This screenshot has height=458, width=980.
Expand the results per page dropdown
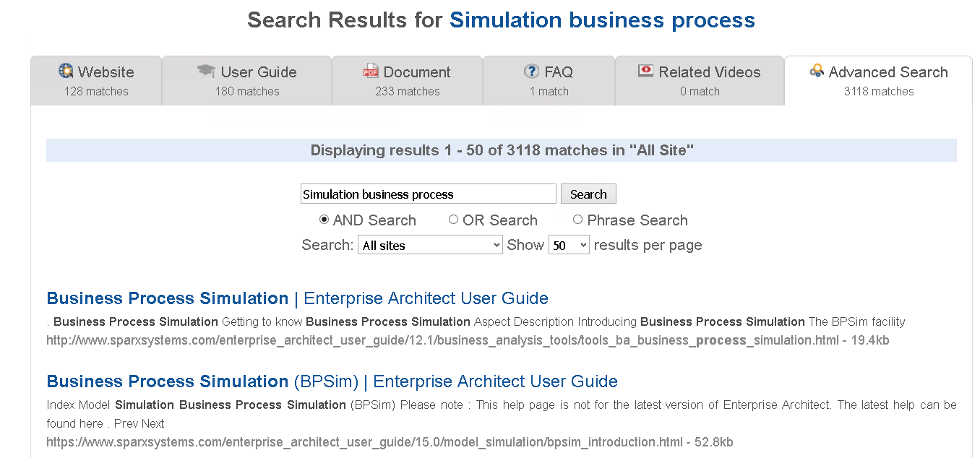click(x=569, y=246)
